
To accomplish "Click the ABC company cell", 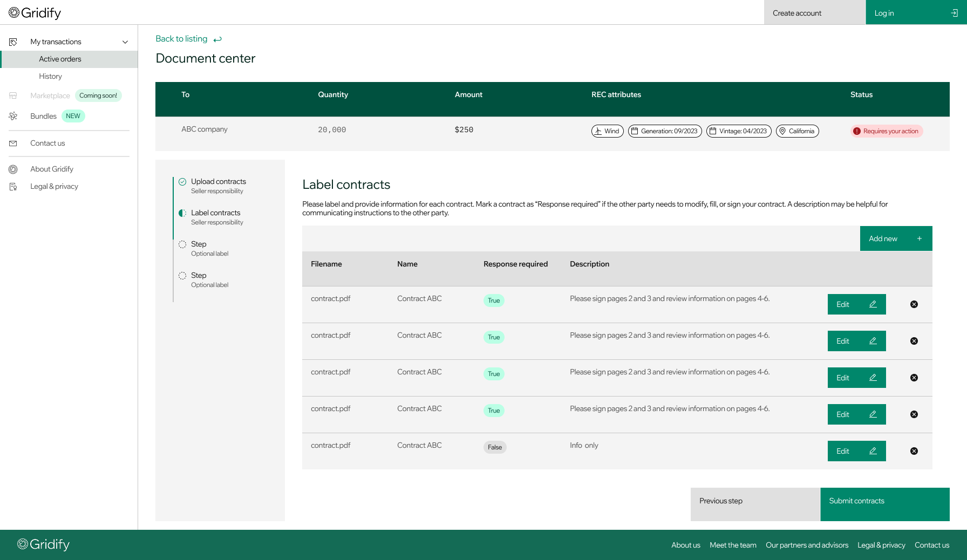I will 205,129.
